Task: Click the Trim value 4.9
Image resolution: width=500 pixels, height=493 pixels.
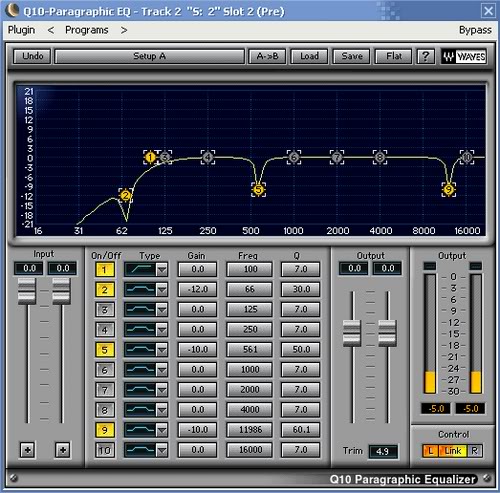Action: click(383, 451)
